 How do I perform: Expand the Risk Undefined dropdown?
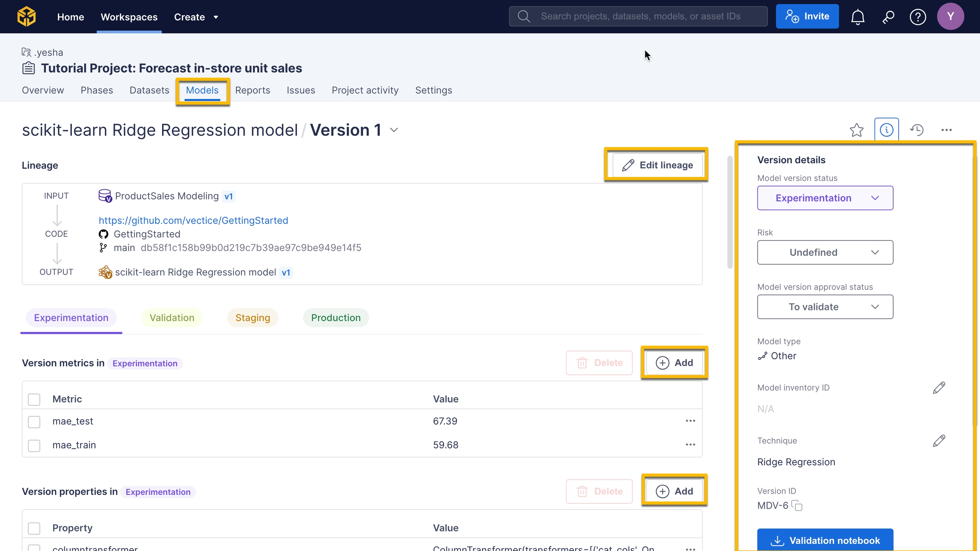click(x=825, y=253)
